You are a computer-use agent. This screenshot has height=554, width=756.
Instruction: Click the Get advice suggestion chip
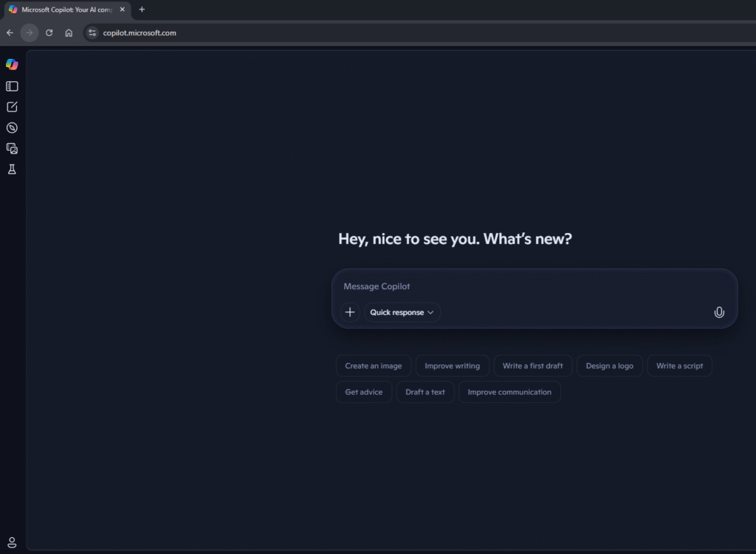363,392
